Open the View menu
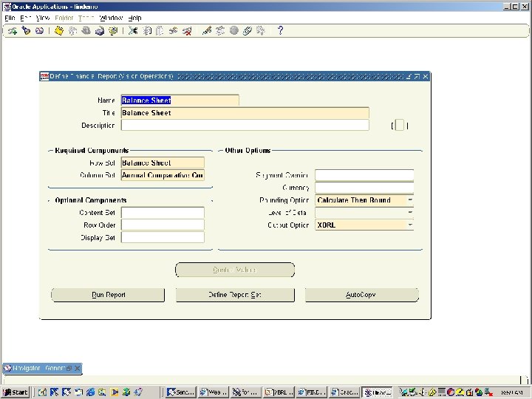 pos(43,18)
